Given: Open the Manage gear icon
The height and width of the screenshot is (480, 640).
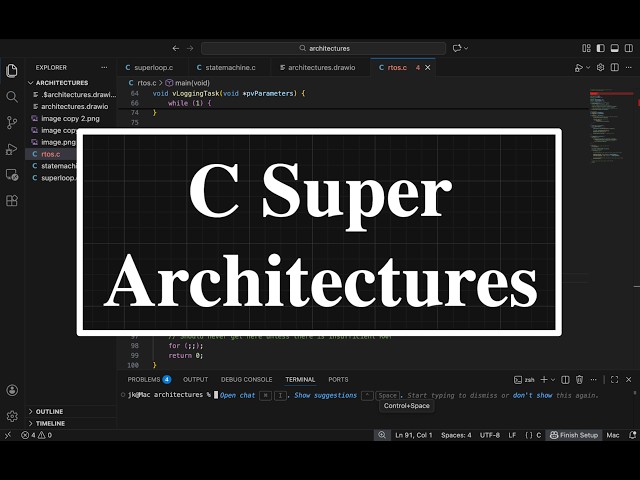Looking at the screenshot, I should tap(12, 416).
